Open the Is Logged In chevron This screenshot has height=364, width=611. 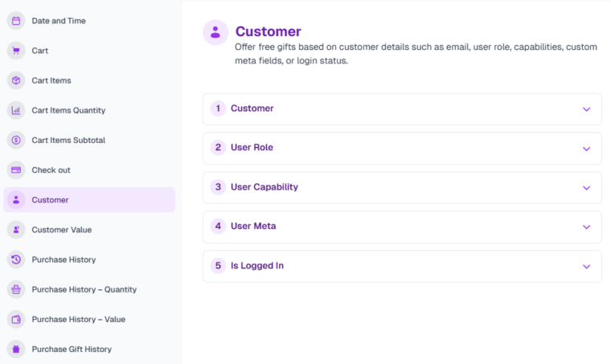586,267
